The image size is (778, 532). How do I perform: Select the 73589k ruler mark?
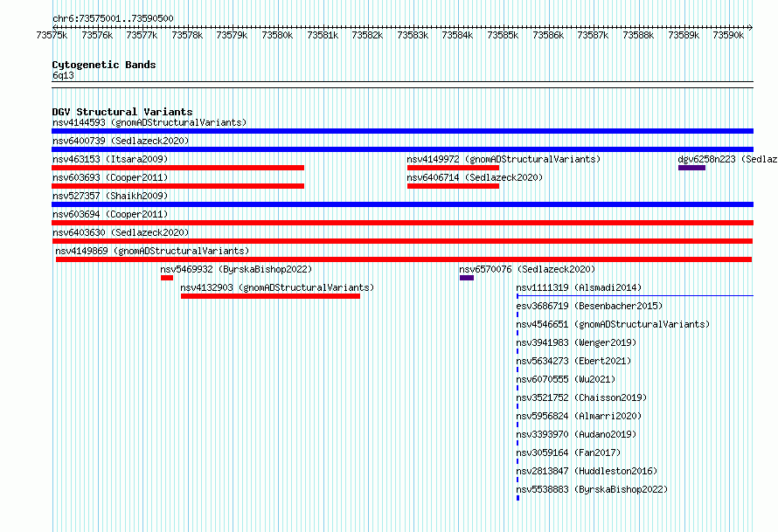click(684, 35)
